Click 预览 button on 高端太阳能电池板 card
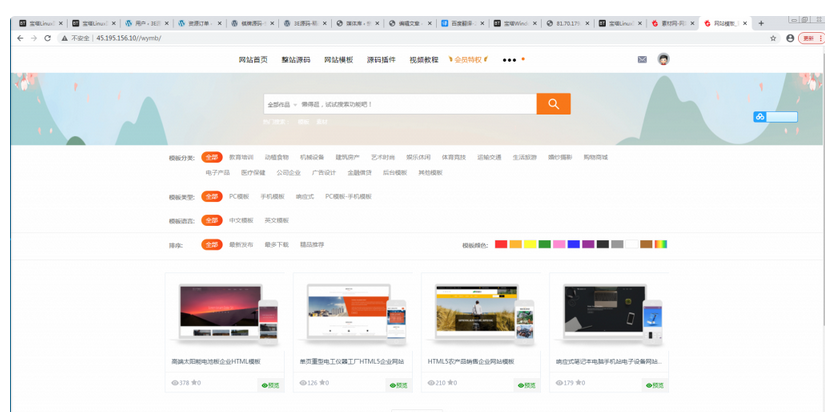The height and width of the screenshot is (412, 825). pyautogui.click(x=270, y=385)
